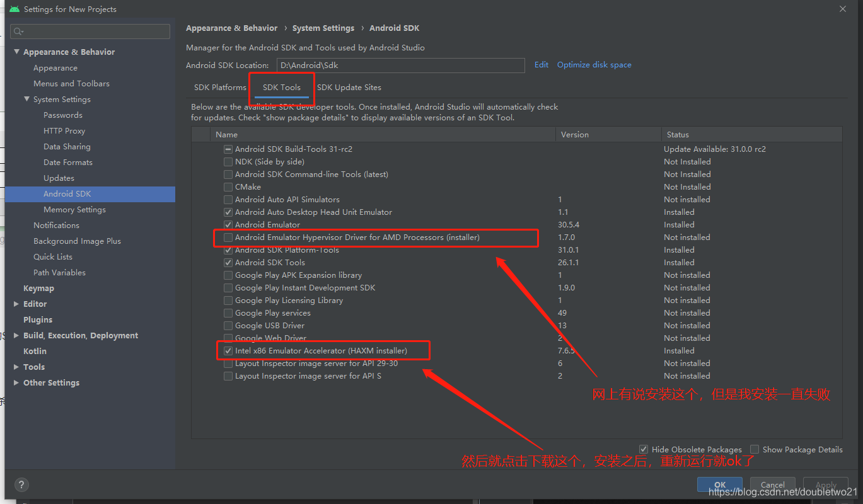Open Date Formats settings

[x=68, y=163]
